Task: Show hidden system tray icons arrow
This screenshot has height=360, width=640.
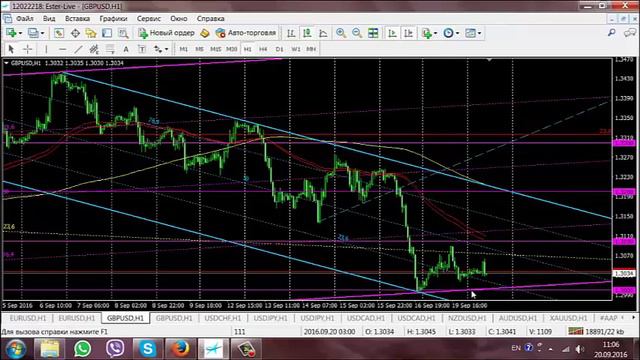Action: pos(551,349)
